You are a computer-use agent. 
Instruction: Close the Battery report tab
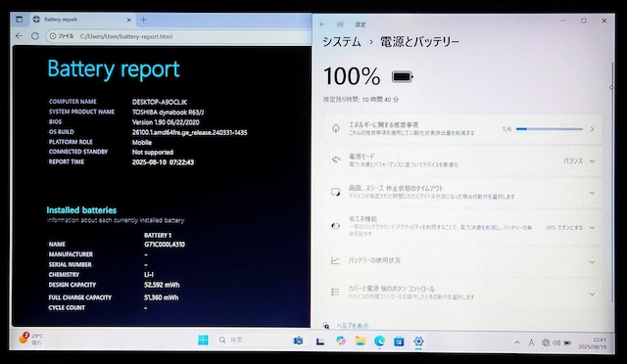(x=128, y=20)
